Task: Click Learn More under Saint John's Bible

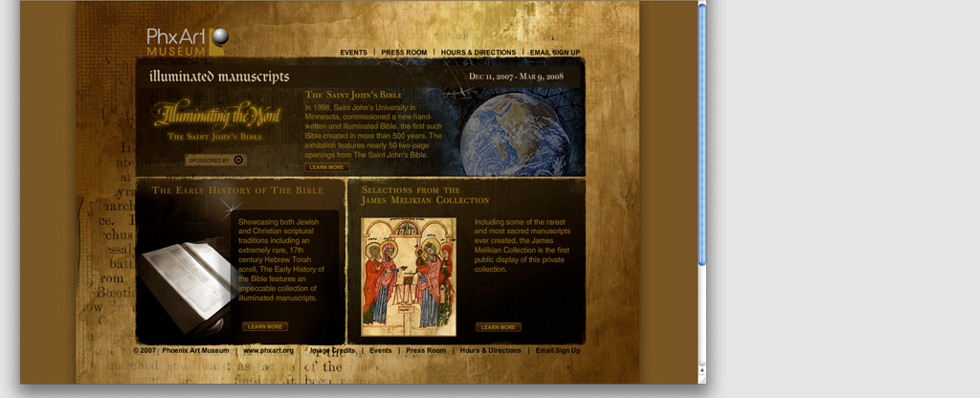Action: pos(327,167)
